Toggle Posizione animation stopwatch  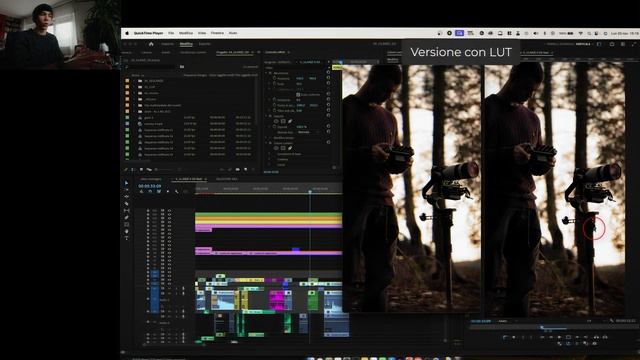pos(274,78)
